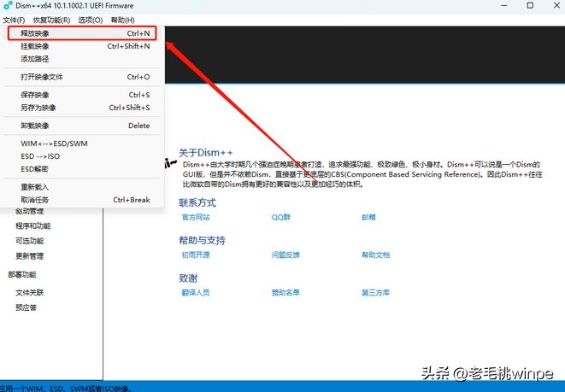The height and width of the screenshot is (392, 565).
Task: Open the 选项(O) menu
Action: pyautogui.click(x=91, y=20)
